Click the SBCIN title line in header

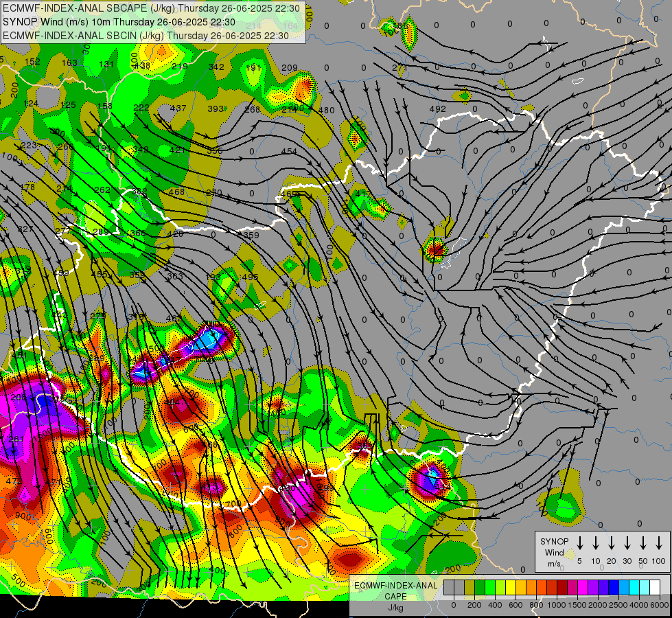pos(146,36)
